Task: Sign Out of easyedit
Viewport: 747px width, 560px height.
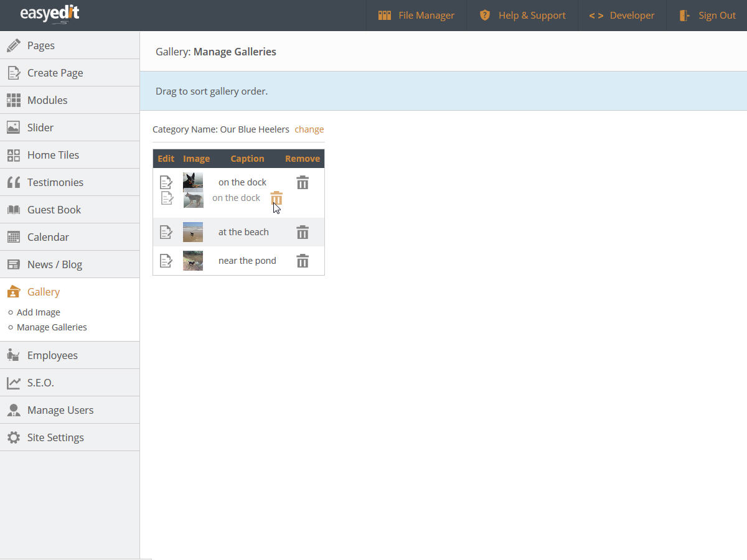Action: [707, 16]
